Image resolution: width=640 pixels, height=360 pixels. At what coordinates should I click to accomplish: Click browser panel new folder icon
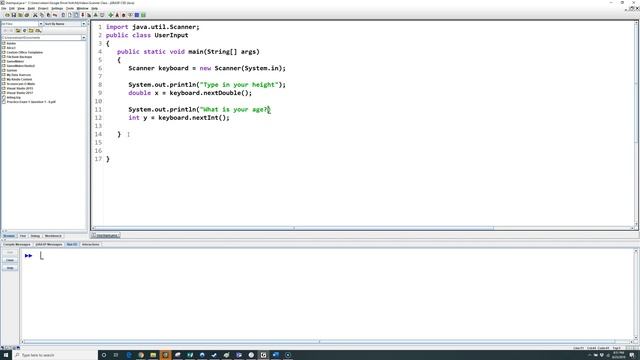[x=31, y=30]
